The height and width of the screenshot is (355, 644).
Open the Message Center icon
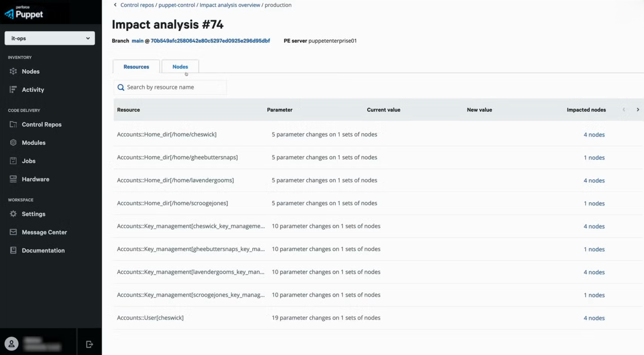tap(13, 232)
